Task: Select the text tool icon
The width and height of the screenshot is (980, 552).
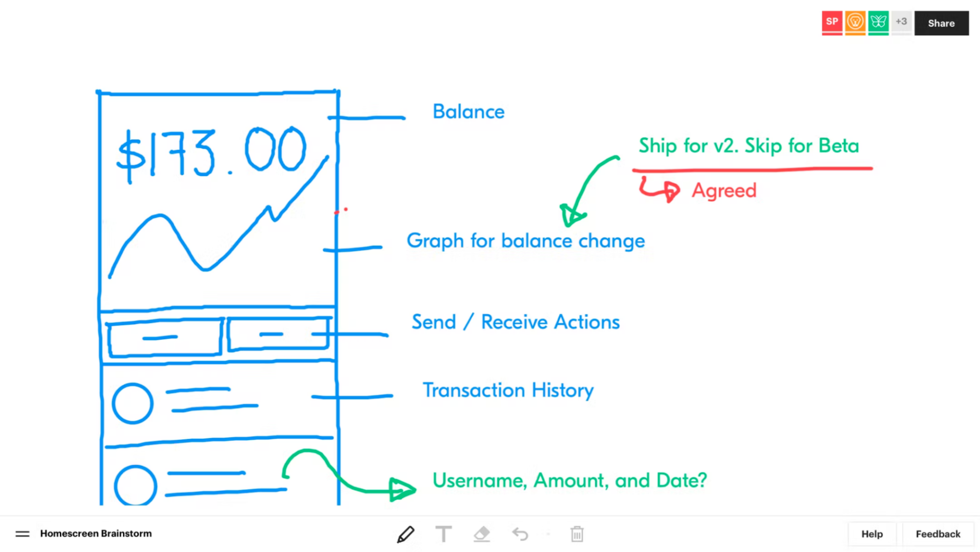Action: (x=443, y=534)
